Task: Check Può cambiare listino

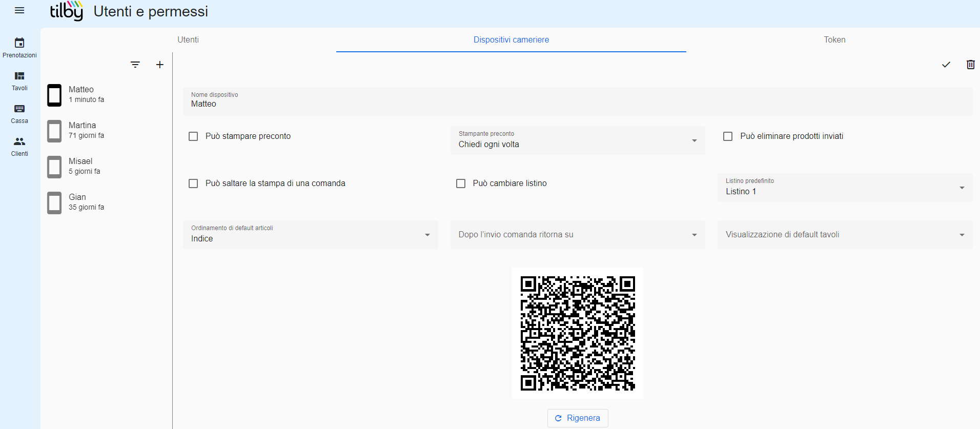Action: click(x=461, y=183)
